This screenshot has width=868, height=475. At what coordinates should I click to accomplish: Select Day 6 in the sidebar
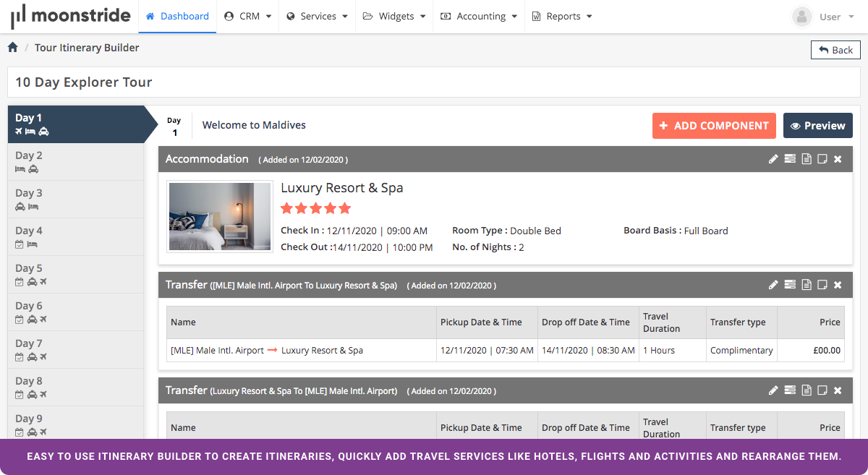click(x=76, y=312)
